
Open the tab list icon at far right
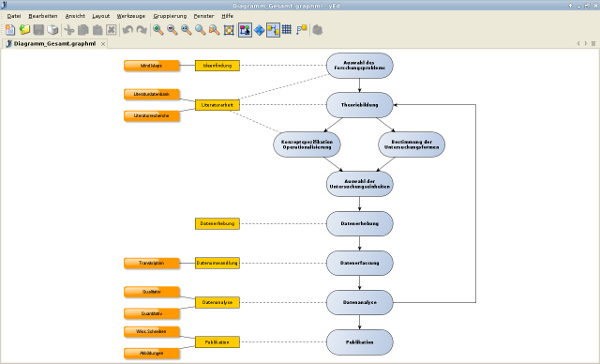(593, 44)
